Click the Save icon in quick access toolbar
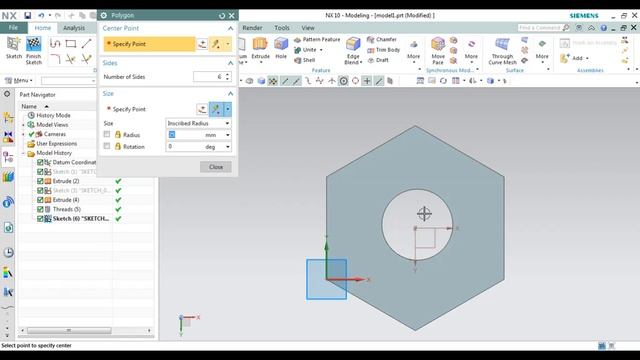This screenshot has width=640, height=360. [27, 16]
